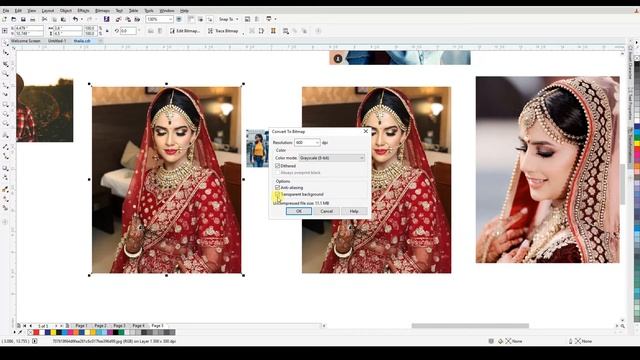Pick the red swatch in color palette
Viewport: 640px width, 360px height.
[36, 332]
